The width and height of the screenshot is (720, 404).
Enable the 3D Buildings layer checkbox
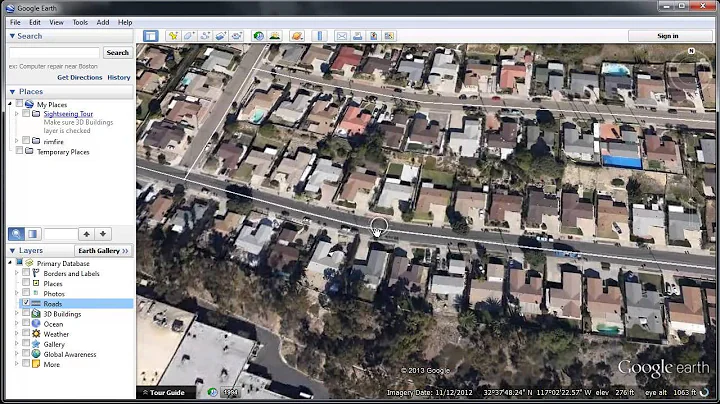(x=26, y=313)
